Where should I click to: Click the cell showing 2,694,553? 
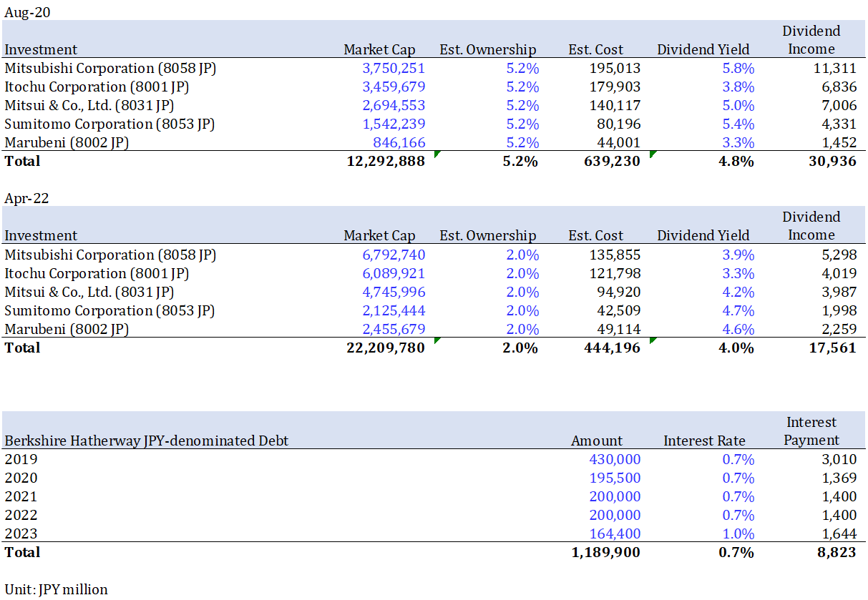[x=394, y=105]
